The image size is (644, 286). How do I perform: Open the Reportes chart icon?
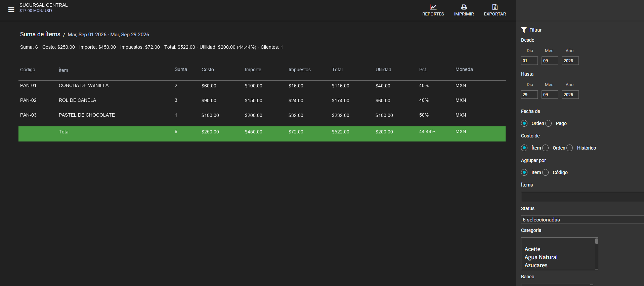(x=433, y=7)
